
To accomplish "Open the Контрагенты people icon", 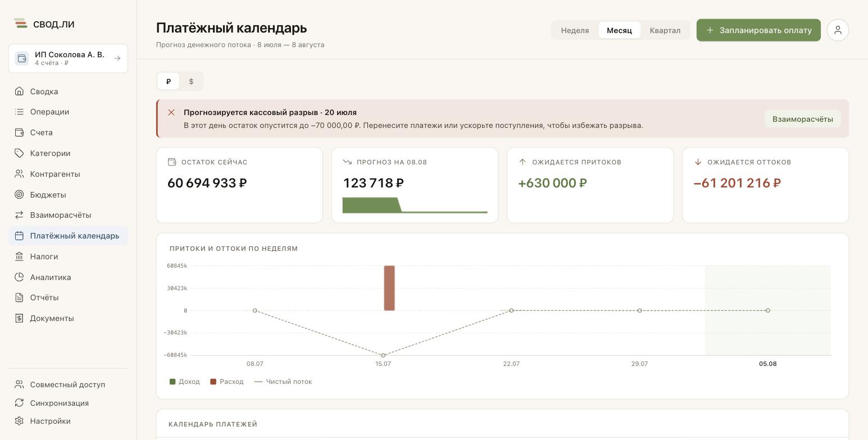I will [x=19, y=174].
